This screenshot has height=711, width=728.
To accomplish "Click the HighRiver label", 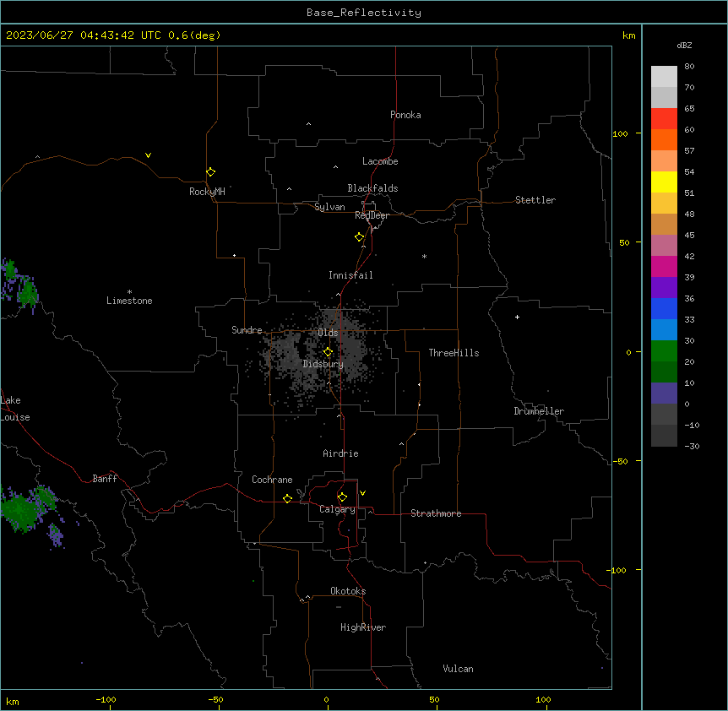I will point(363,627).
